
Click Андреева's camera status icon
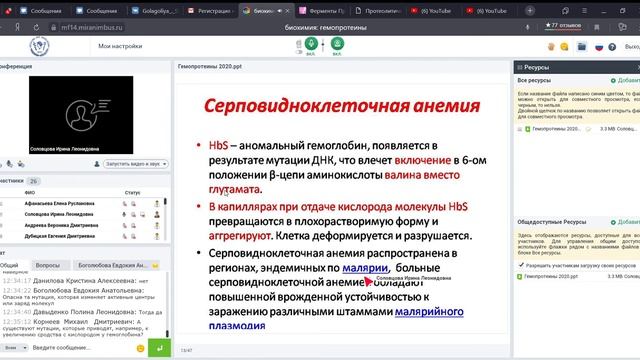(x=133, y=225)
